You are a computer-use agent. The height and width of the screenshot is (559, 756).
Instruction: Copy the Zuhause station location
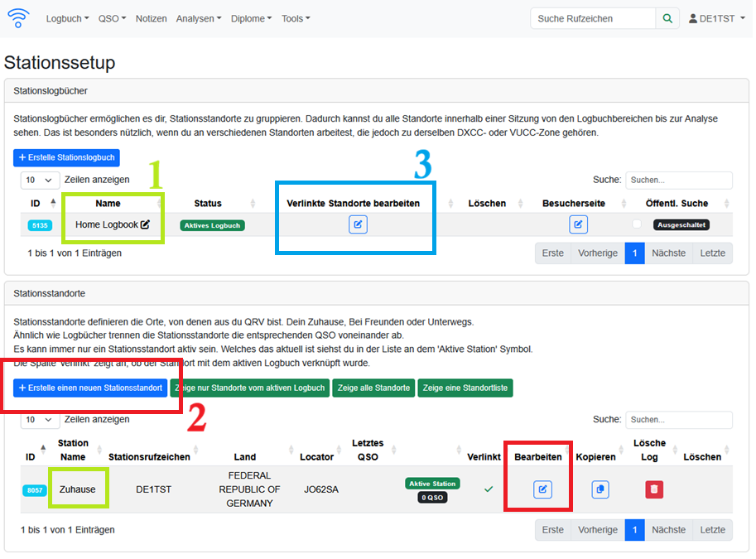tap(600, 489)
